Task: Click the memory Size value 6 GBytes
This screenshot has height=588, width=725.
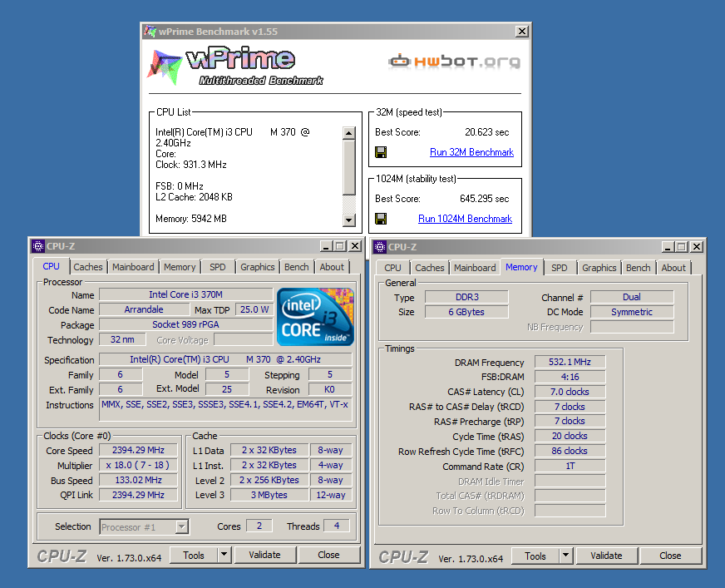Action: (x=466, y=312)
